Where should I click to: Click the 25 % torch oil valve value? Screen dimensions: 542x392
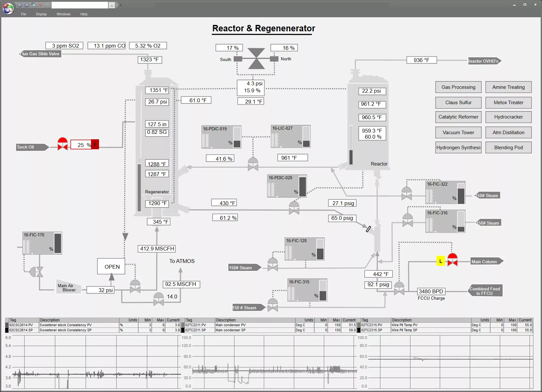click(x=81, y=145)
